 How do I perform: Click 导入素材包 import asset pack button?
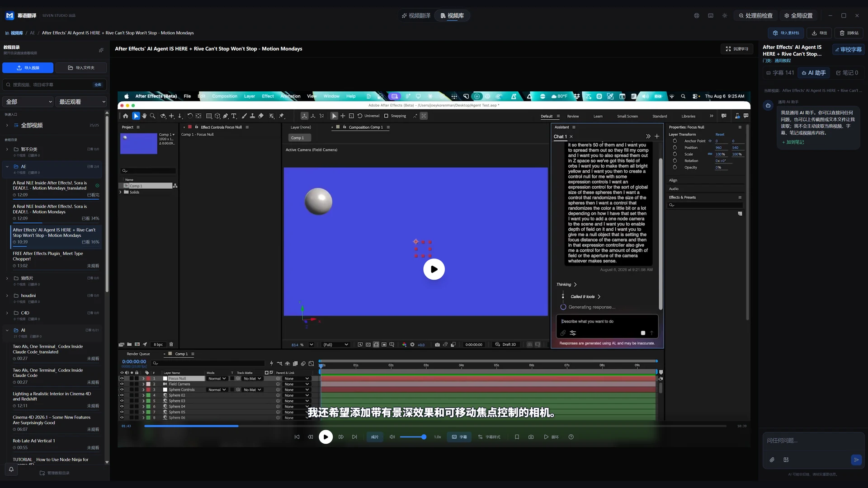(786, 33)
